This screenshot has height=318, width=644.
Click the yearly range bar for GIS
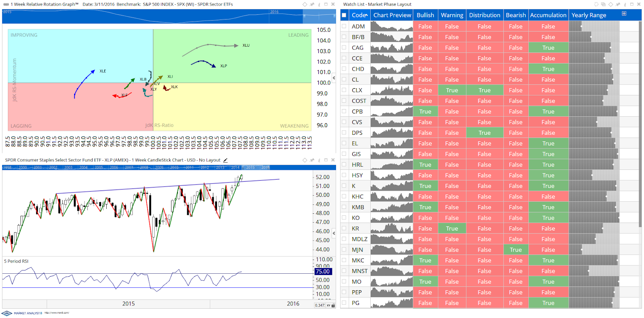(594, 154)
